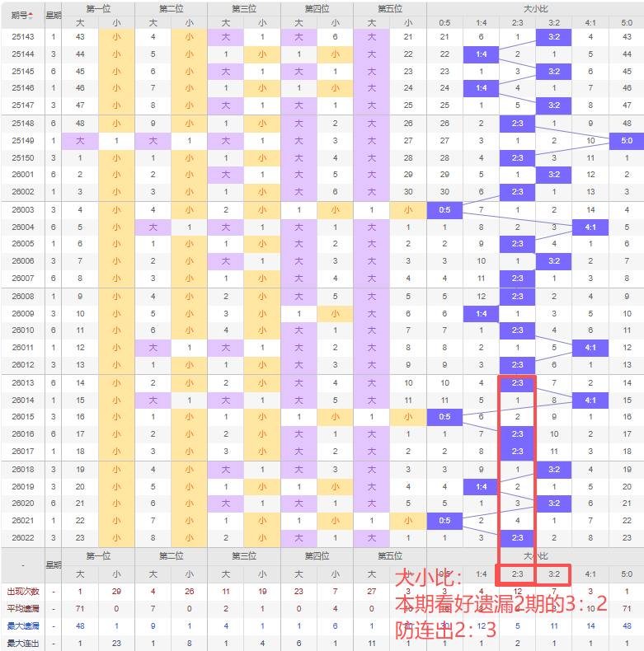This screenshot has width=644, height=651.
Task: Click highlighted 1:4 cell in row 25144
Action: pos(481,54)
